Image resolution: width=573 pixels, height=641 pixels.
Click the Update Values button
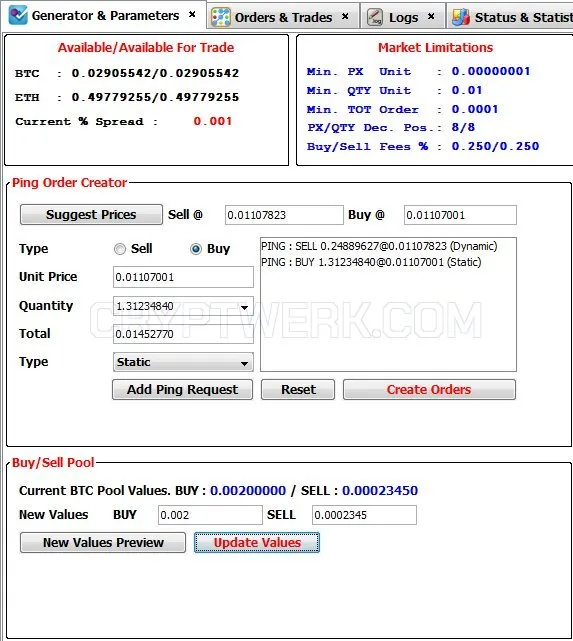(x=257, y=542)
